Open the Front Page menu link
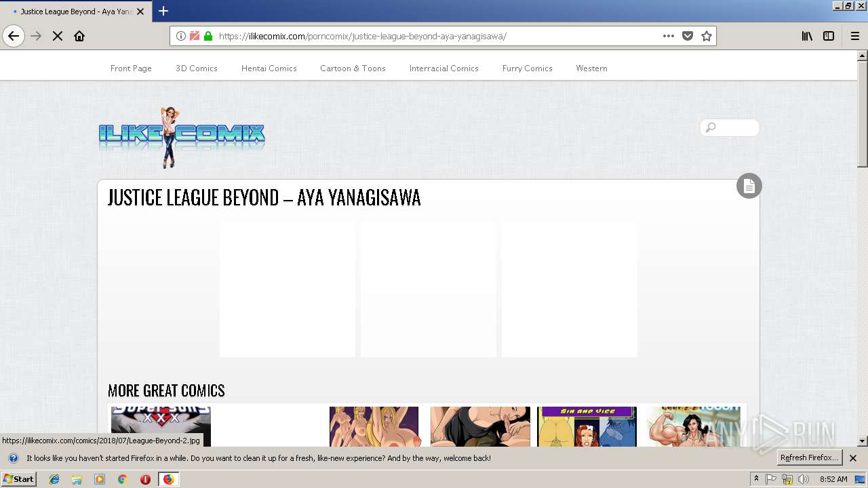This screenshot has width=868, height=488. click(x=131, y=68)
